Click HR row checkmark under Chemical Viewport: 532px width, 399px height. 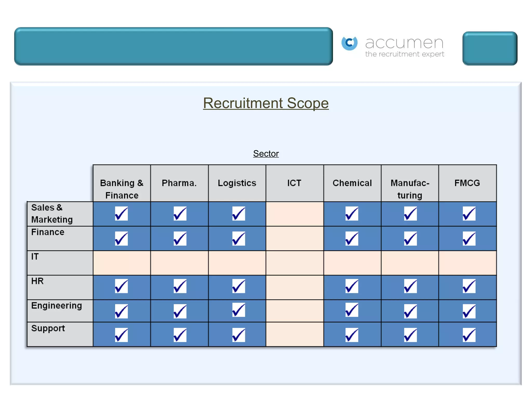352,286
